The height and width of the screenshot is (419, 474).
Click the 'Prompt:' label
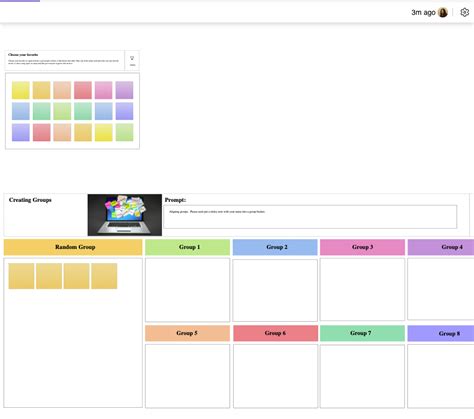[175, 200]
